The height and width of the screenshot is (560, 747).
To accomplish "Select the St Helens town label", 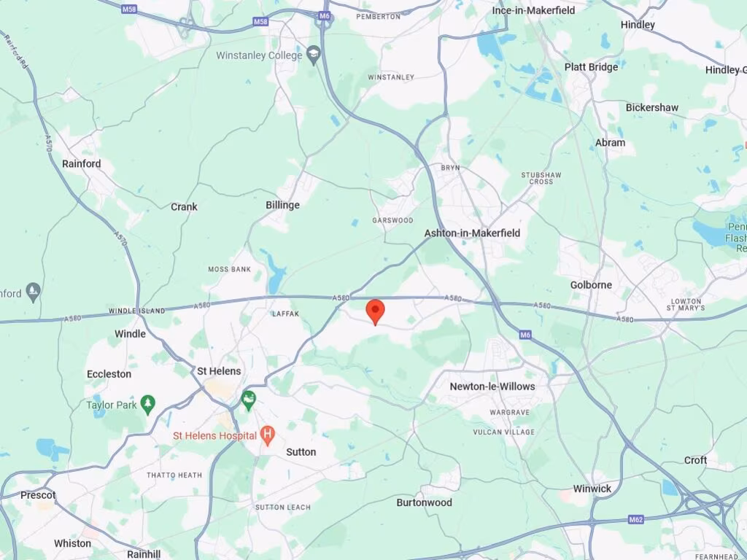I will click(219, 371).
